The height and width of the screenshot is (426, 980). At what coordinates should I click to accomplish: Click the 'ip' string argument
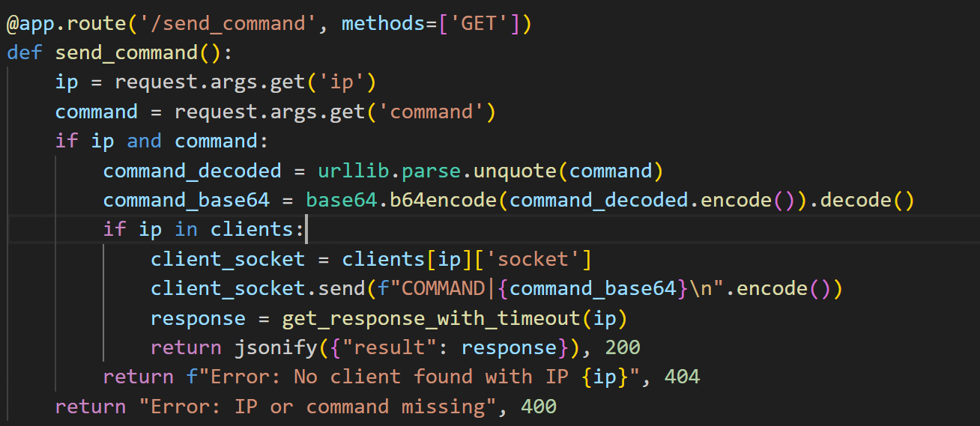(x=341, y=82)
